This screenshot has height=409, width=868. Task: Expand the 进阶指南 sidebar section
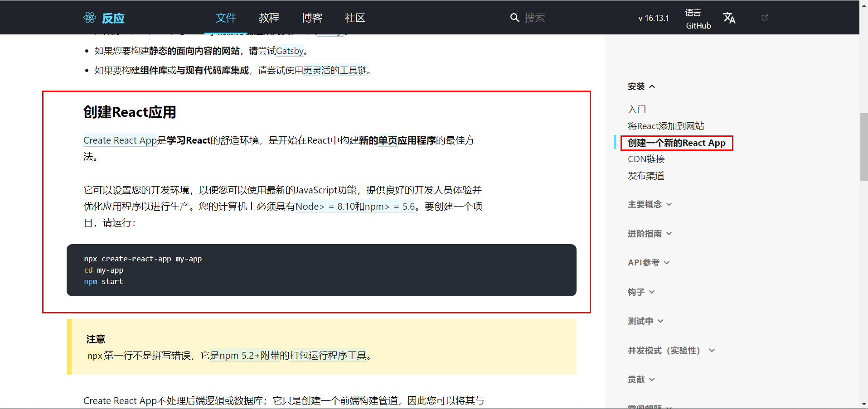(x=650, y=234)
